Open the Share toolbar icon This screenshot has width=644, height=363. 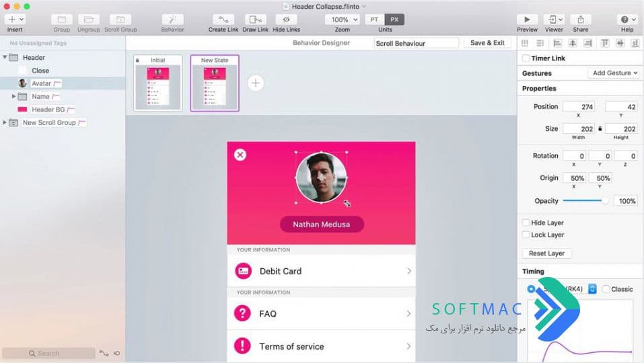pyautogui.click(x=580, y=19)
